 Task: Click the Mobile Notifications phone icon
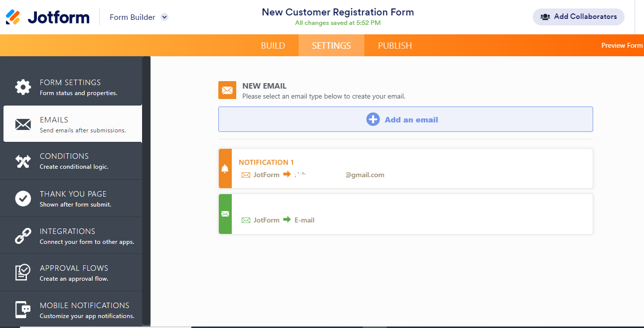(x=23, y=310)
